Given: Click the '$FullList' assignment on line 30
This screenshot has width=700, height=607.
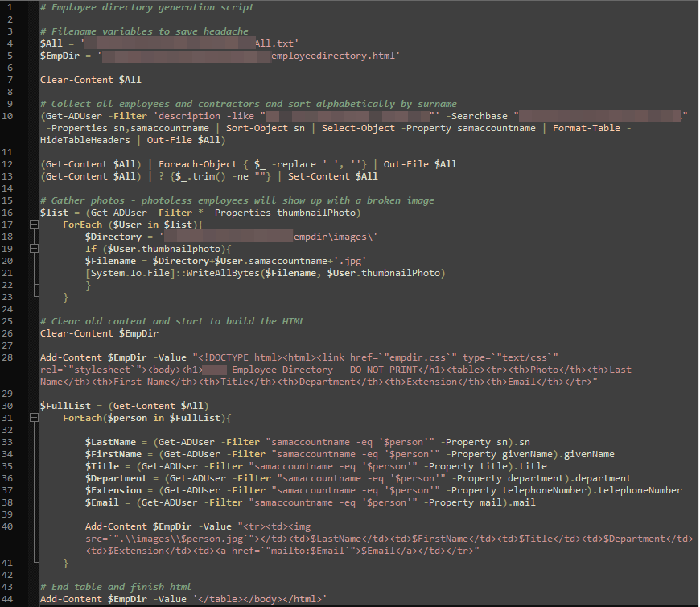Looking at the screenshot, I should coord(65,406).
